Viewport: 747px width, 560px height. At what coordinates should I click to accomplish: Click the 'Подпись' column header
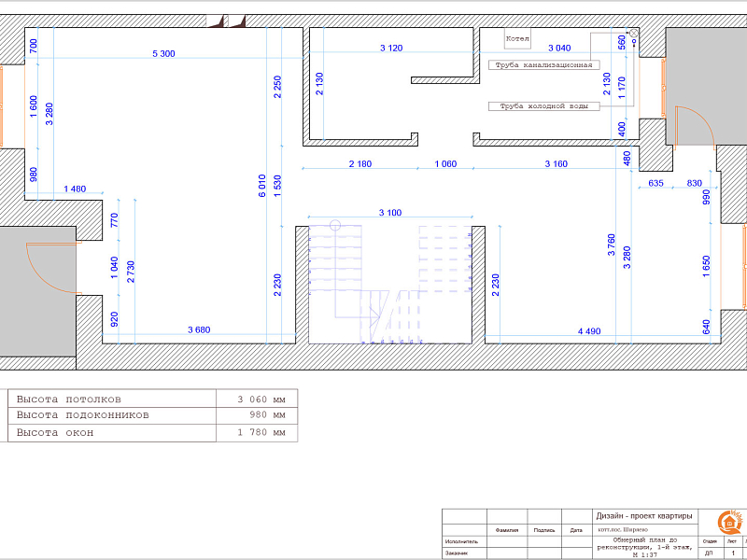[544, 530]
